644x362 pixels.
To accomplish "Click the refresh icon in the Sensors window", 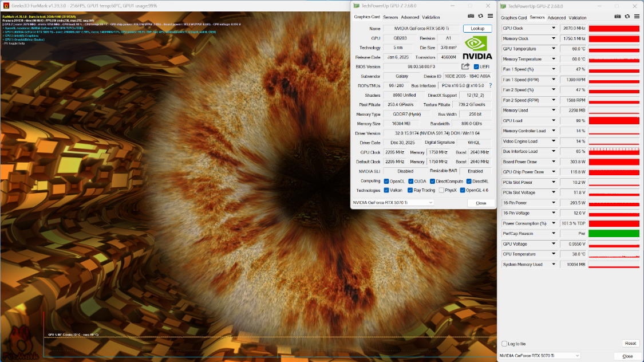I will pos(627,17).
